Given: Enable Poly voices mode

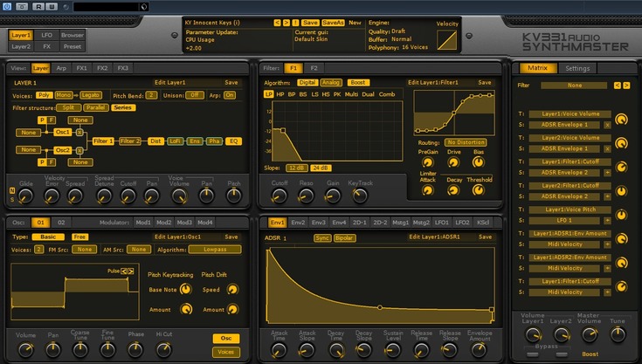Looking at the screenshot, I should pyautogui.click(x=44, y=95).
